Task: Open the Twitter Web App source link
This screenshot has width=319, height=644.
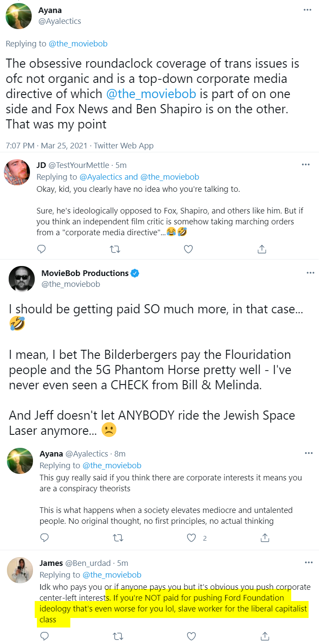Action: (x=123, y=146)
